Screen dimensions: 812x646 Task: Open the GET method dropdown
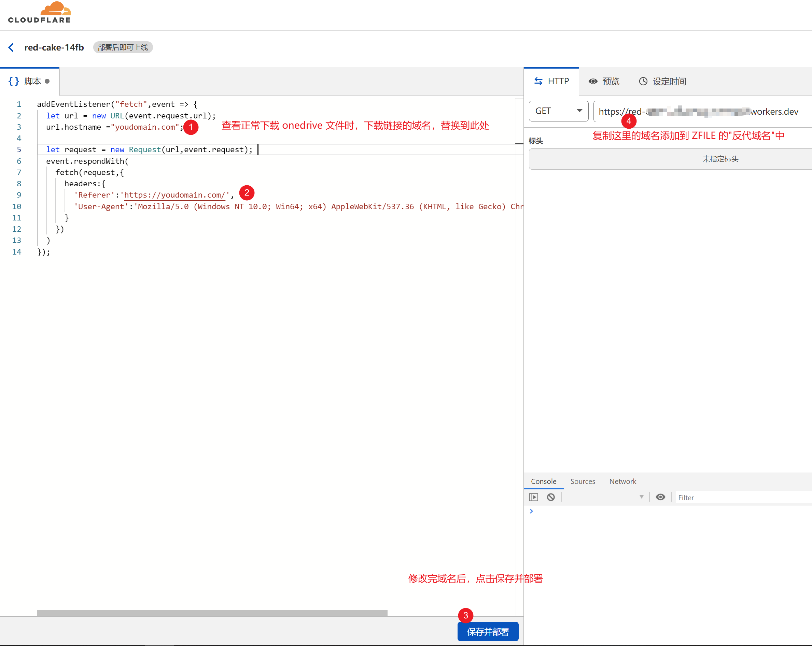[559, 111]
